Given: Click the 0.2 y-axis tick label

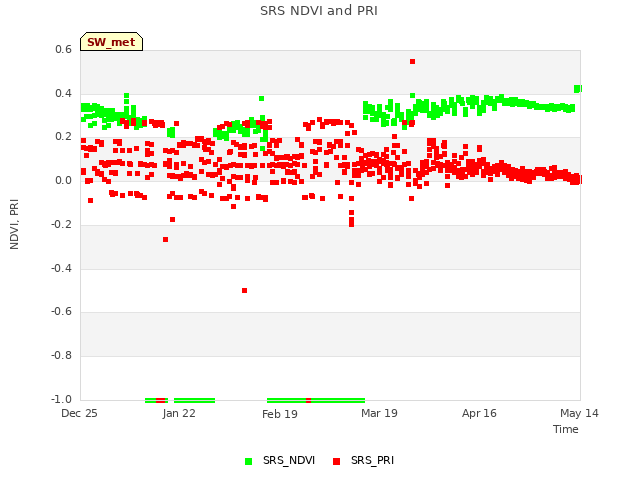Looking at the screenshot, I should tap(63, 137).
